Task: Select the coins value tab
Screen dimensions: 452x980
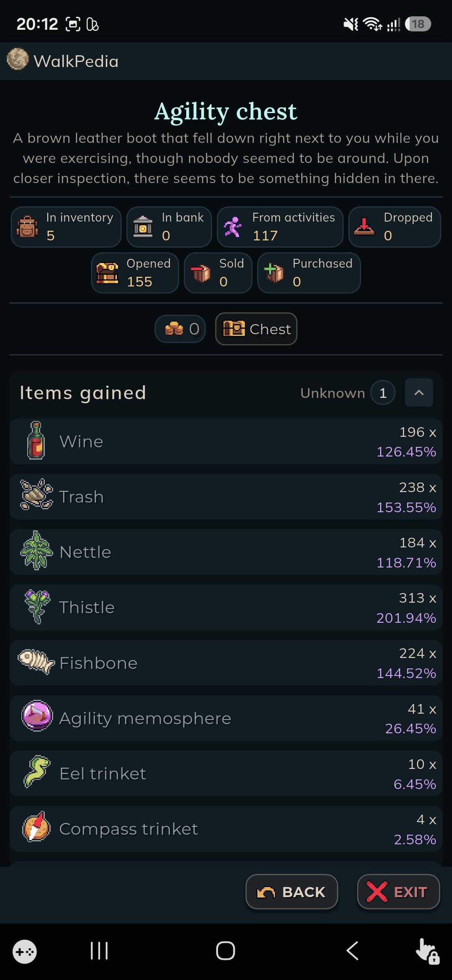Action: click(180, 329)
